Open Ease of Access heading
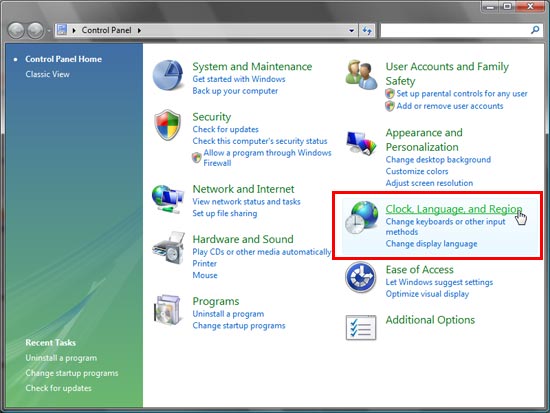 click(420, 269)
